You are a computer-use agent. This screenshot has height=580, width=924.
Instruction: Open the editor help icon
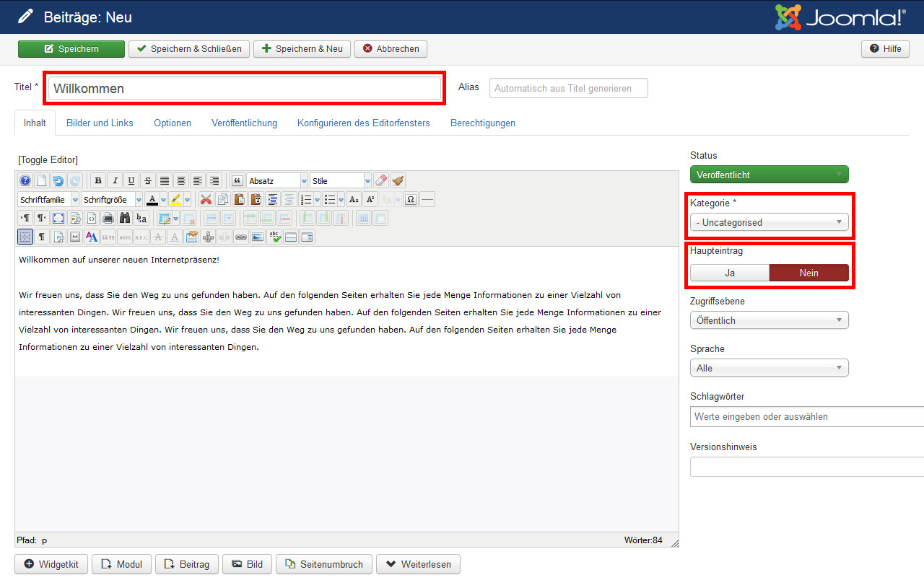[25, 180]
